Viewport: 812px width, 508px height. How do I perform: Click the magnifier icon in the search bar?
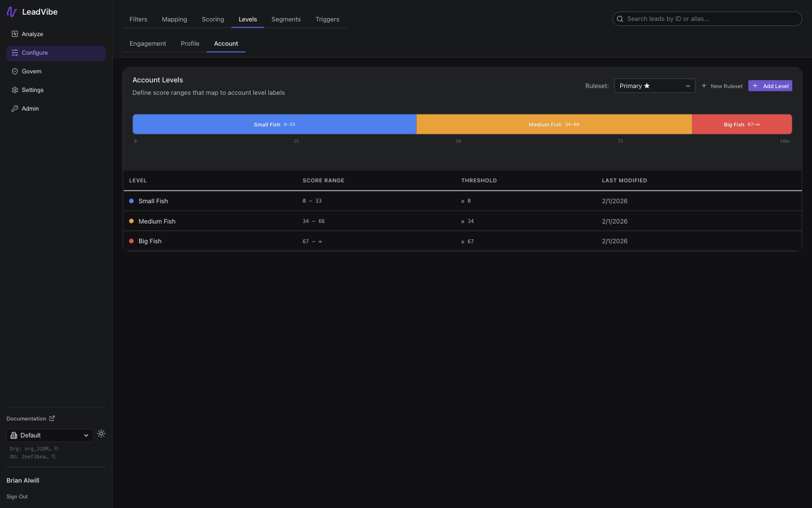coord(620,19)
